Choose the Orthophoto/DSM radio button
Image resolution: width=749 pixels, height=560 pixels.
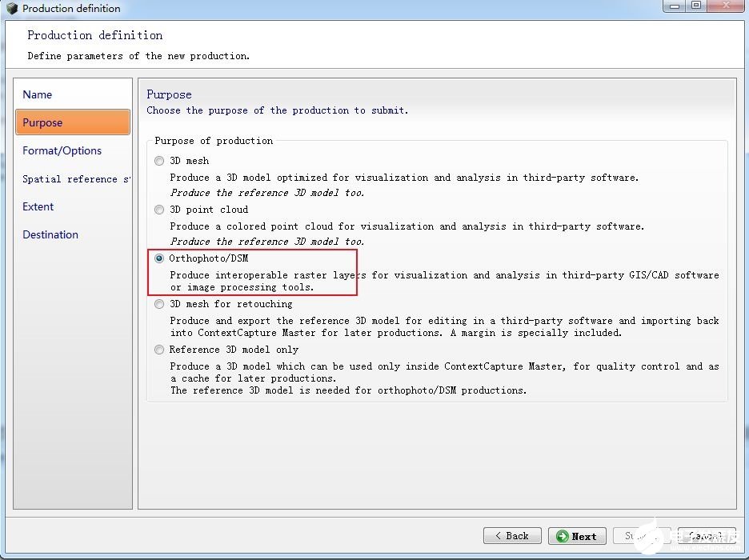point(159,258)
